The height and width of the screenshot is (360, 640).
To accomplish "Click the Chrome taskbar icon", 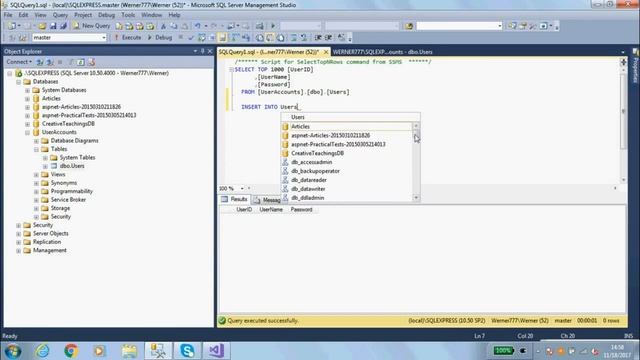I will click(71, 351).
